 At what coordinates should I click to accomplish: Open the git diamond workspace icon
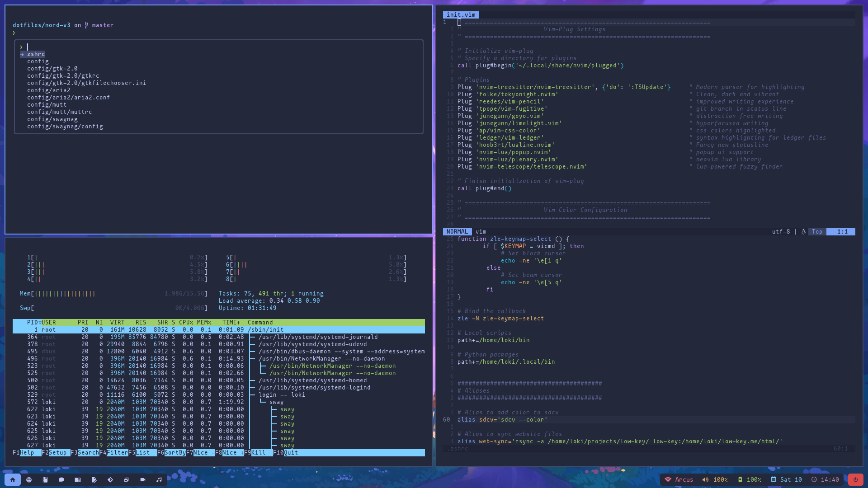110,480
